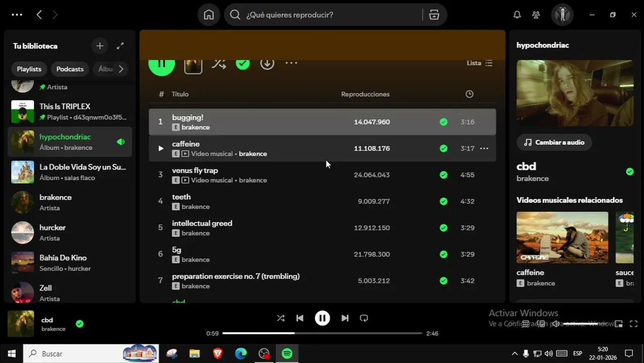The width and height of the screenshot is (644, 363).
Task: Open brakence artist in library
Action: pyautogui.click(x=70, y=202)
